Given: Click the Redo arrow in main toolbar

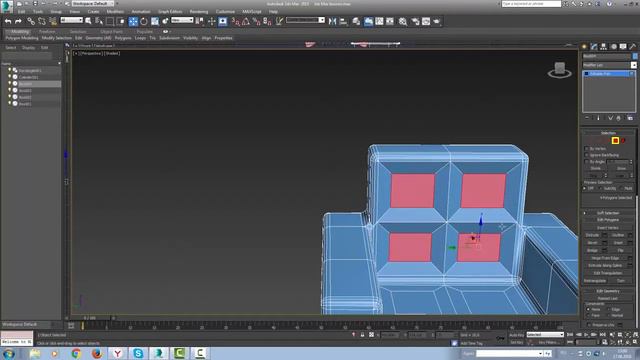Looking at the screenshot, I should point(18,21).
